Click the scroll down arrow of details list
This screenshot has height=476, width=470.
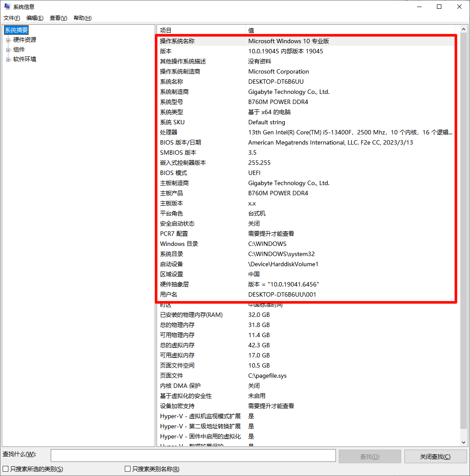pos(463,442)
